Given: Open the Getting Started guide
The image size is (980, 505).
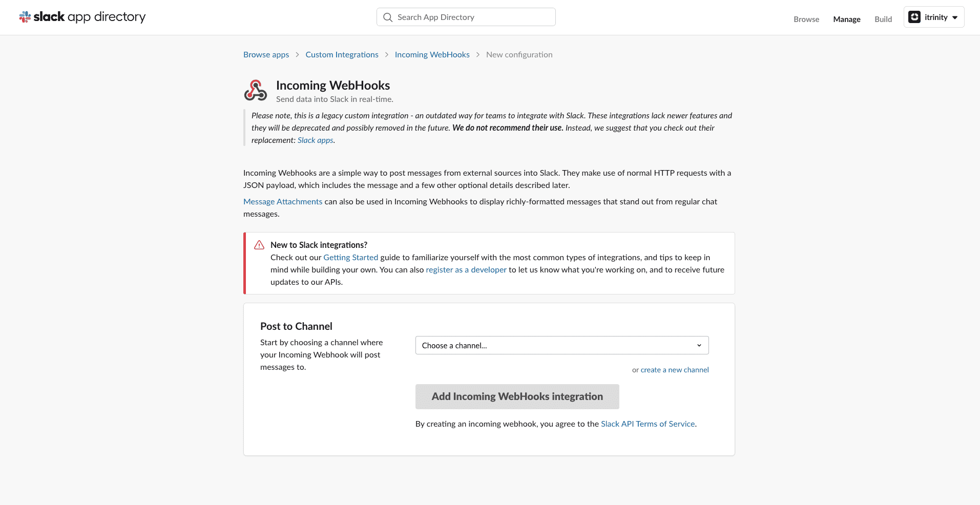Looking at the screenshot, I should (350, 257).
